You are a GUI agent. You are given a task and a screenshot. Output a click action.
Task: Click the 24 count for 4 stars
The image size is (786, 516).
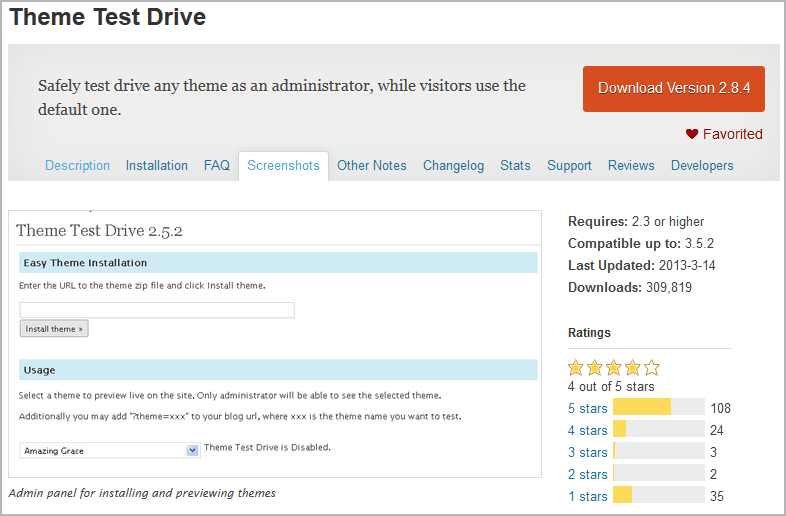point(717,430)
